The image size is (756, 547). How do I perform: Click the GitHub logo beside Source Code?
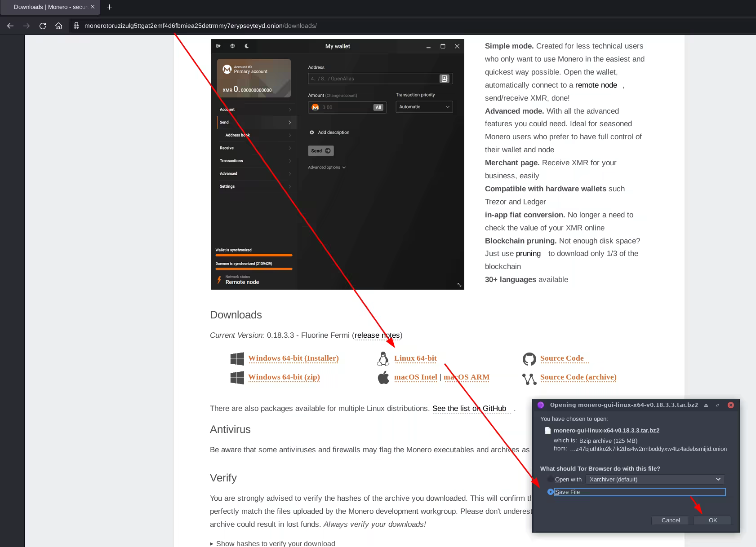(x=529, y=359)
